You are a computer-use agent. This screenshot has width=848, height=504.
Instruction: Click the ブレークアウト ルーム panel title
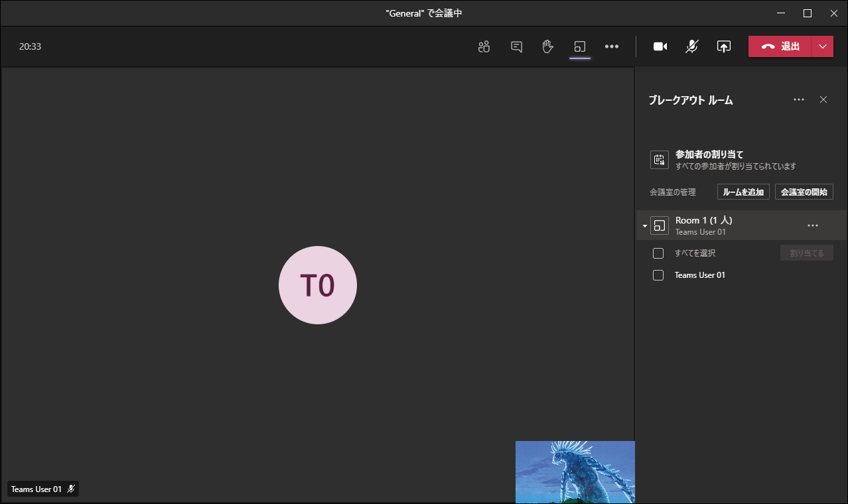click(691, 100)
